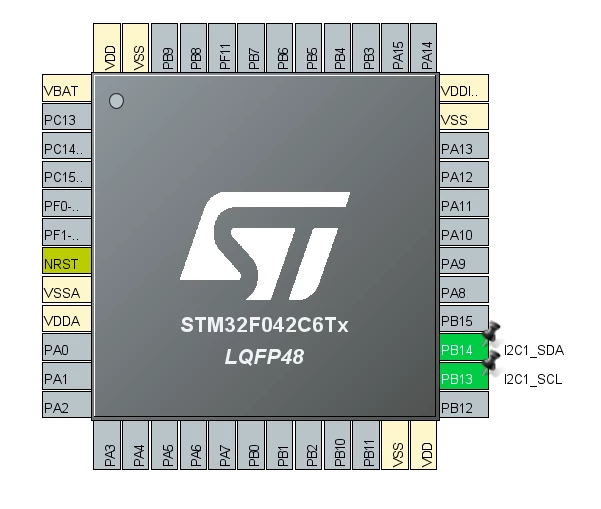Select pin PA4
The image size is (601, 509).
pyautogui.click(x=136, y=445)
